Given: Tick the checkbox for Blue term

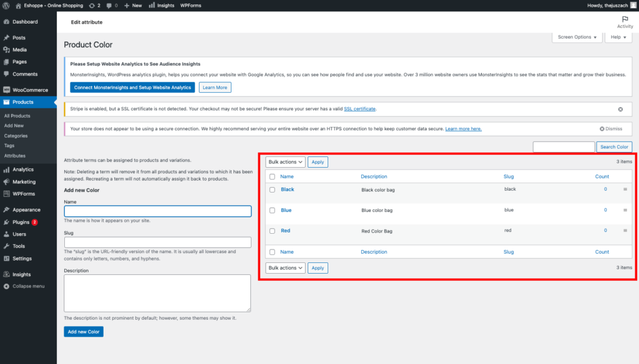Looking at the screenshot, I should 272,211.
